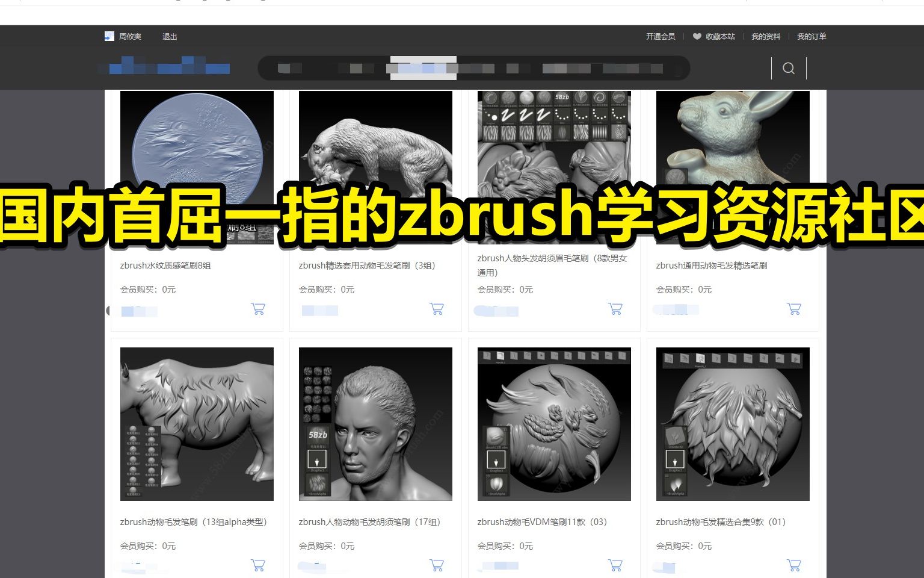This screenshot has height=578, width=924.
Task: Open title zbrush人物动物毛发胡须笔刷（17组）
Action: pyautogui.click(x=371, y=522)
